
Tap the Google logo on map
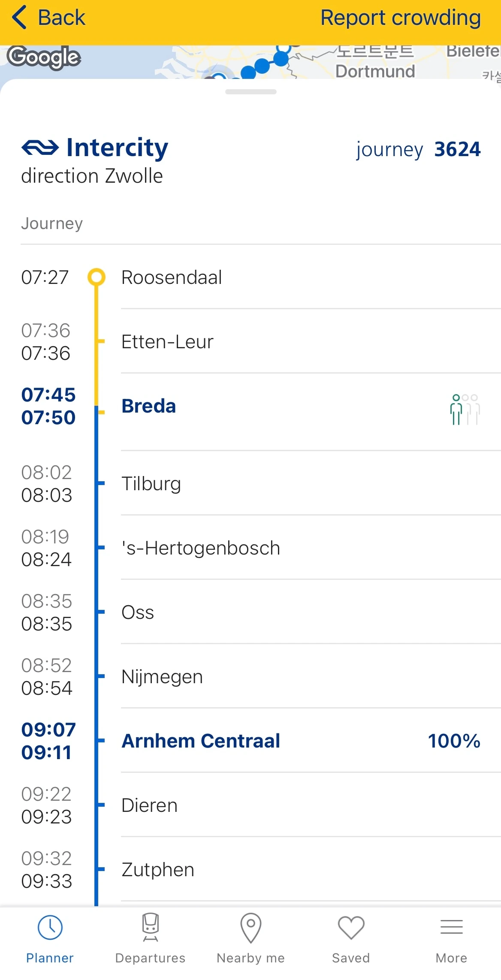[44, 57]
